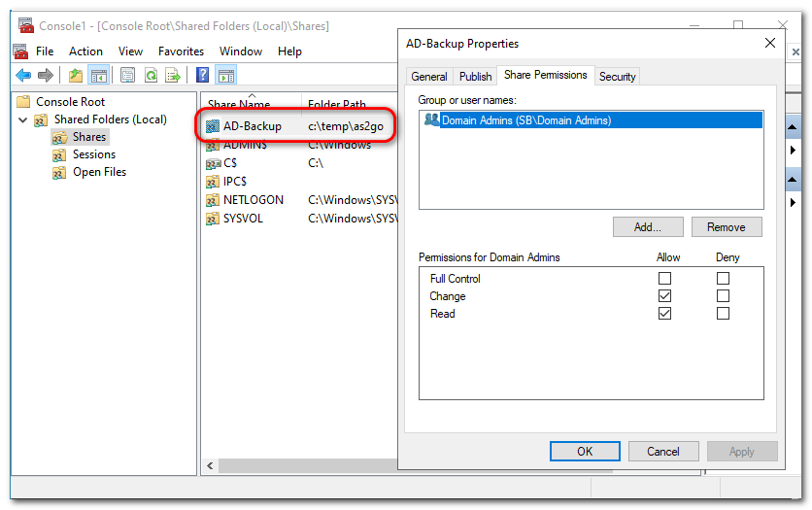Toggle Show/Hide Console Tree toolbar icon
This screenshot has height=510, width=812.
click(98, 75)
